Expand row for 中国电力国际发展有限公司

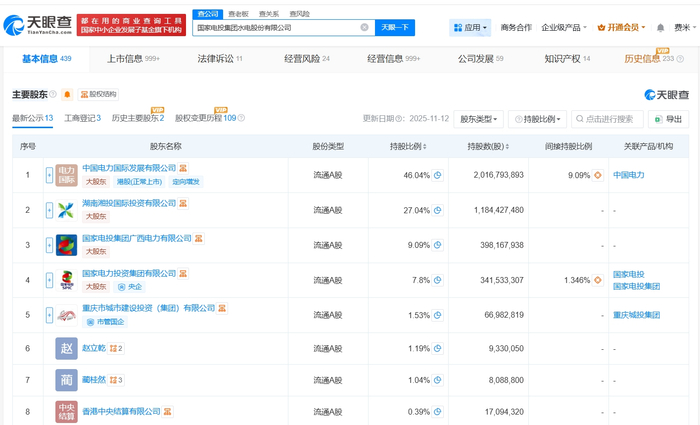click(x=46, y=175)
